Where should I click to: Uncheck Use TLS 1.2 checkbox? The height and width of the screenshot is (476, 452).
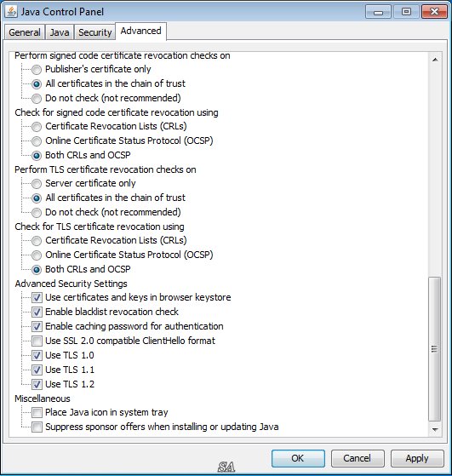pyautogui.click(x=37, y=384)
